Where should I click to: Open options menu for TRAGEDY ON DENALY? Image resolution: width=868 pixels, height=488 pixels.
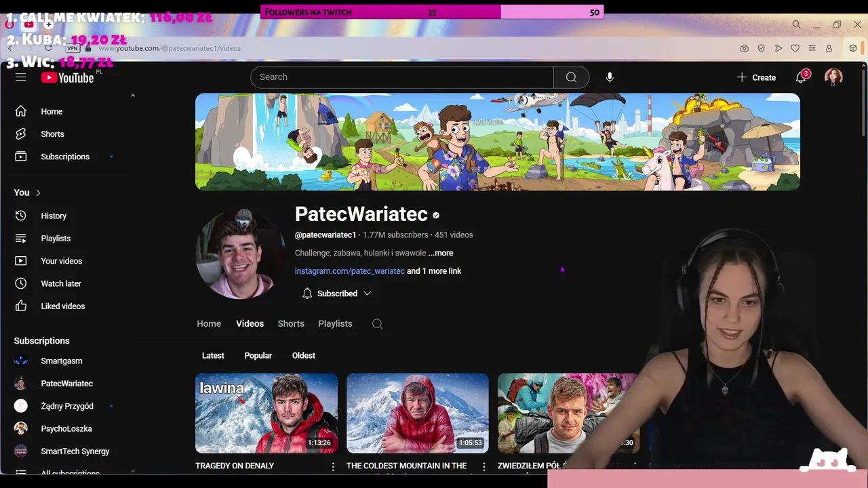tap(333, 467)
